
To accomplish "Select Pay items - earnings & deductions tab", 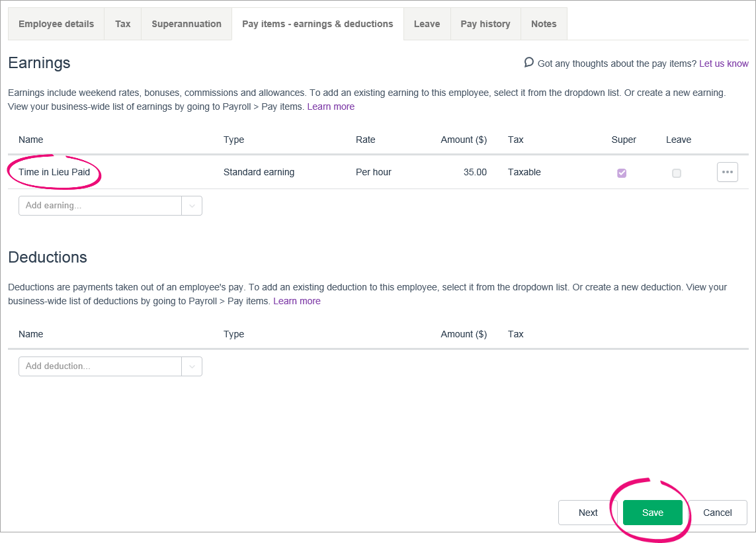I will pyautogui.click(x=317, y=24).
